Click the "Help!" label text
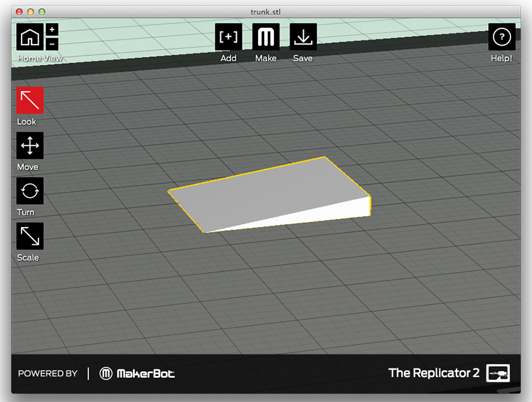 (x=502, y=58)
